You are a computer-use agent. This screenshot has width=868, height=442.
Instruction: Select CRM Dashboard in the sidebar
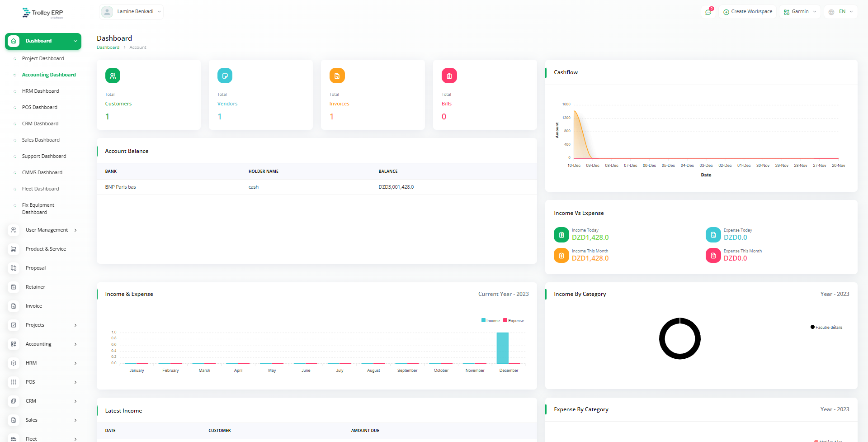40,124
